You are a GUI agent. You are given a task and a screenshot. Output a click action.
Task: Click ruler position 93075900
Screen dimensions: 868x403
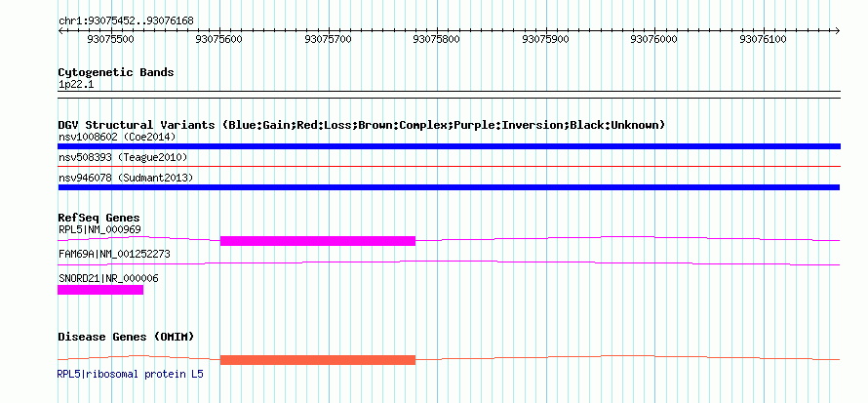pos(546,39)
